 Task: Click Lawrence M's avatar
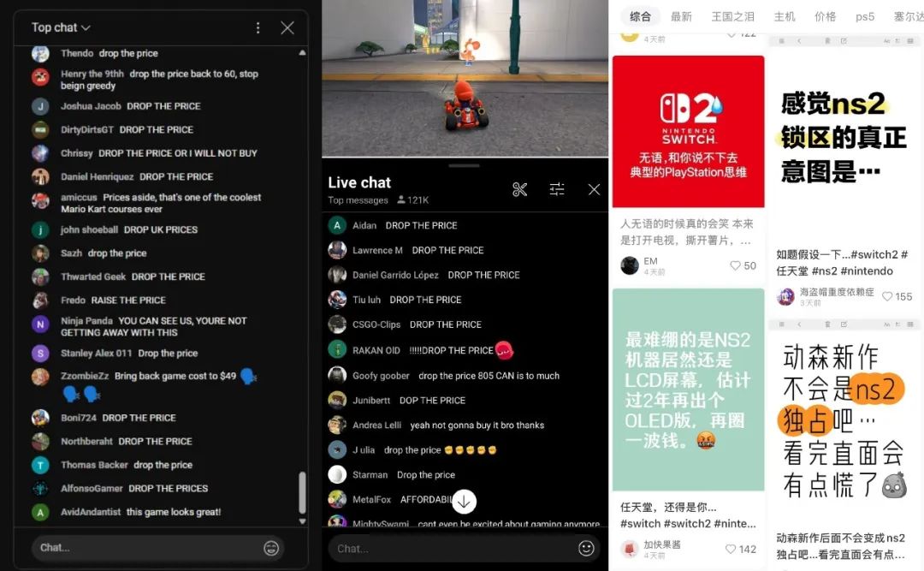click(337, 250)
